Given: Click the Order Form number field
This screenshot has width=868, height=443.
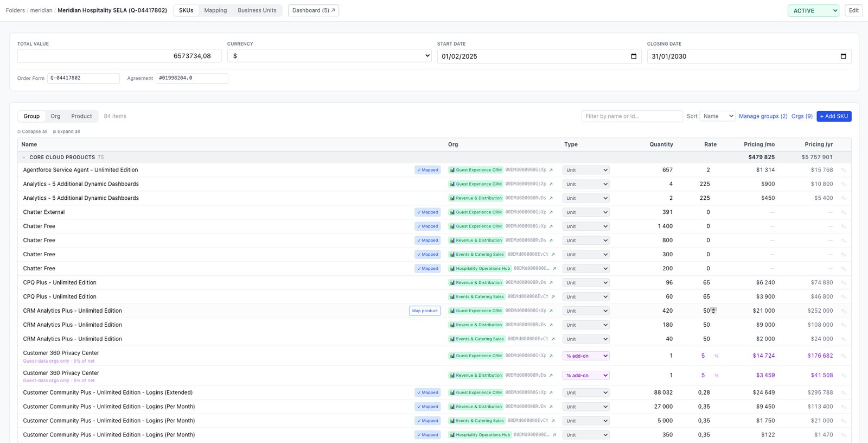Looking at the screenshot, I should pyautogui.click(x=84, y=78).
